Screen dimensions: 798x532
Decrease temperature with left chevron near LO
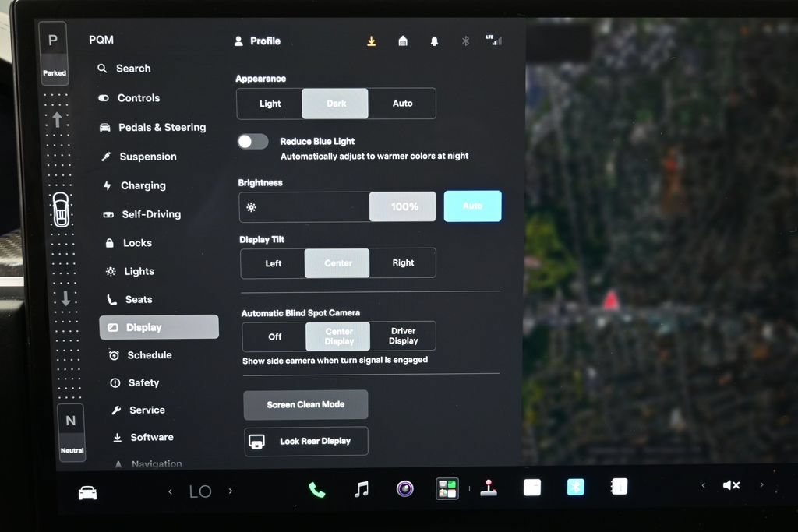[x=171, y=491]
